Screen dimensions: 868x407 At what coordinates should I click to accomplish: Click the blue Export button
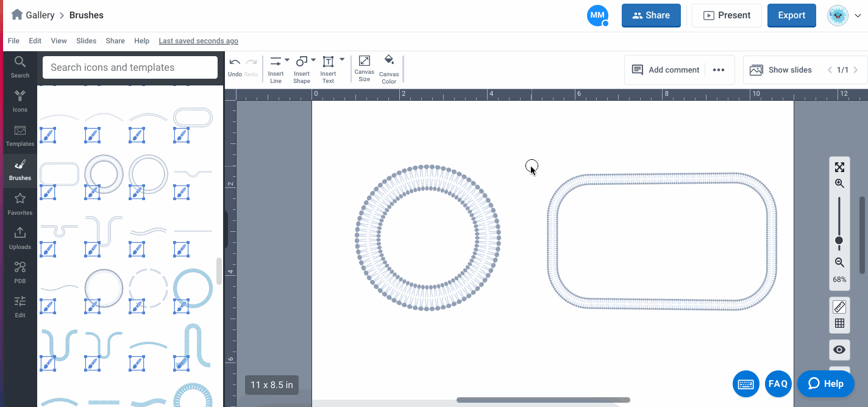pyautogui.click(x=791, y=15)
